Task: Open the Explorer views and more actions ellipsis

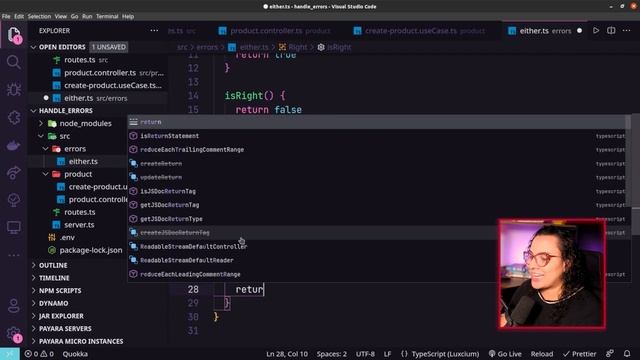Action: (x=154, y=31)
